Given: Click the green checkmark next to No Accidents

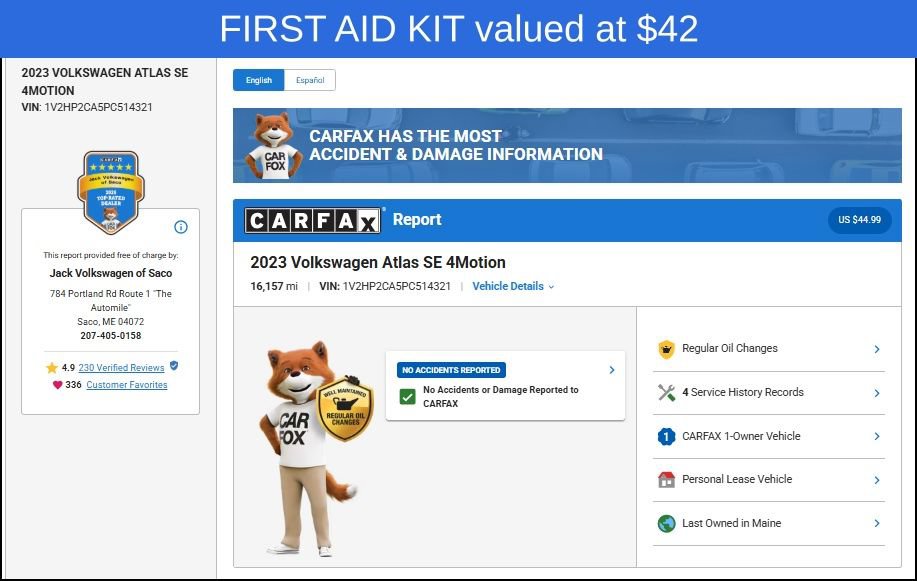Looking at the screenshot, I should click(408, 397).
